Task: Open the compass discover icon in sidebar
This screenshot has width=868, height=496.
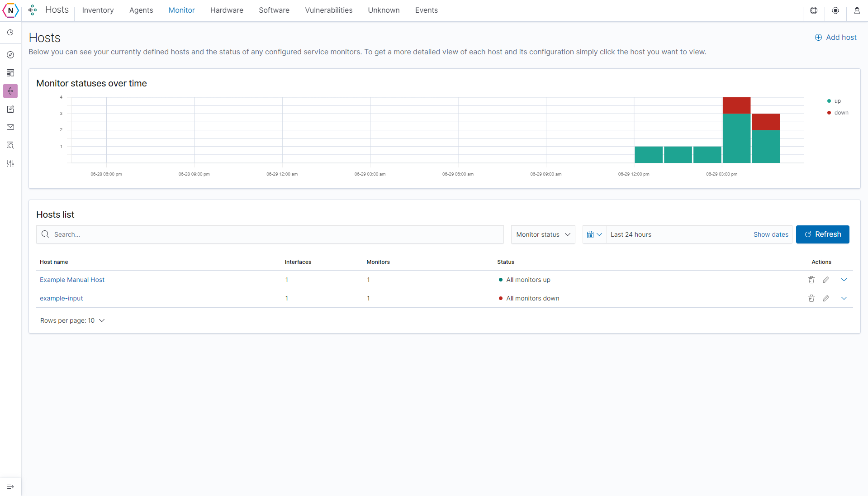Action: click(x=10, y=55)
